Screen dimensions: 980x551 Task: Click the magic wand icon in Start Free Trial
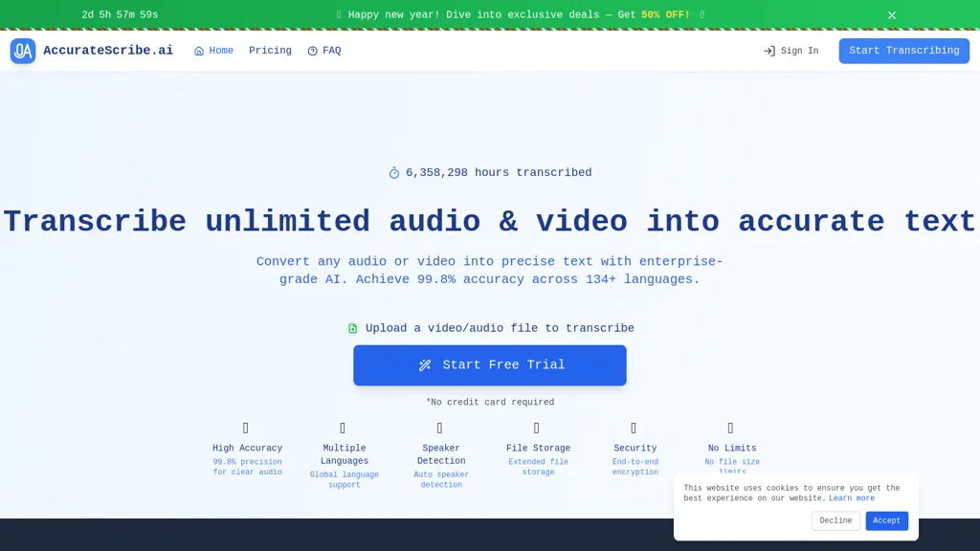pos(425,364)
